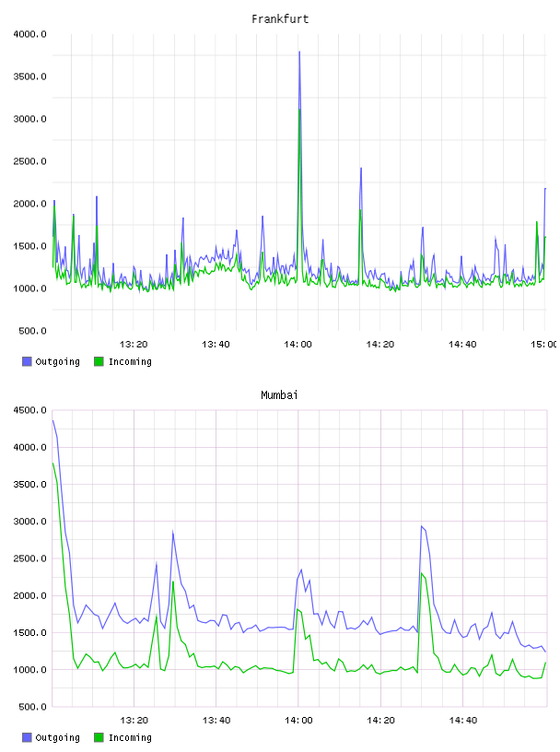560x752 pixels.
Task: Click the 13:40 time label on Mumbai chart
Action: 216,721
